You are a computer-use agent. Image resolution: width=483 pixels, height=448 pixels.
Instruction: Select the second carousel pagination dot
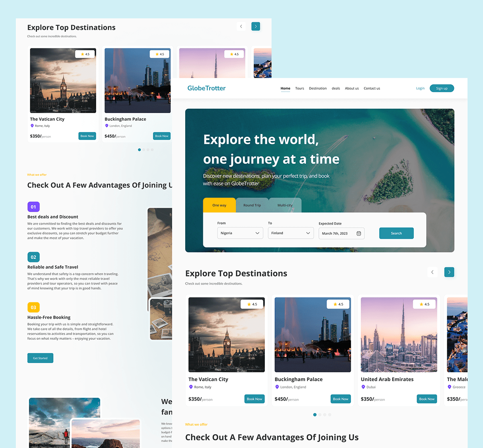pyautogui.click(x=320, y=415)
